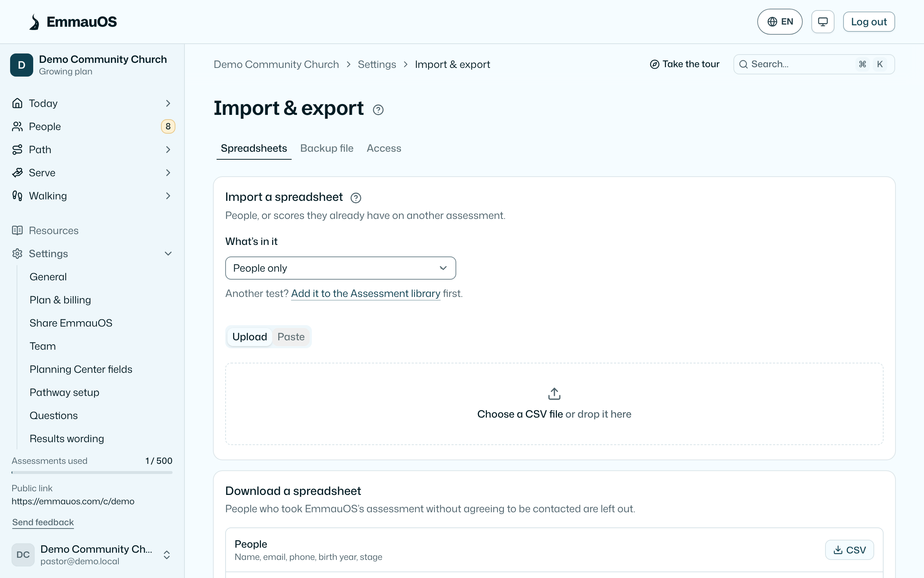Click the public link URL text
The image size is (924, 578).
pos(73,501)
